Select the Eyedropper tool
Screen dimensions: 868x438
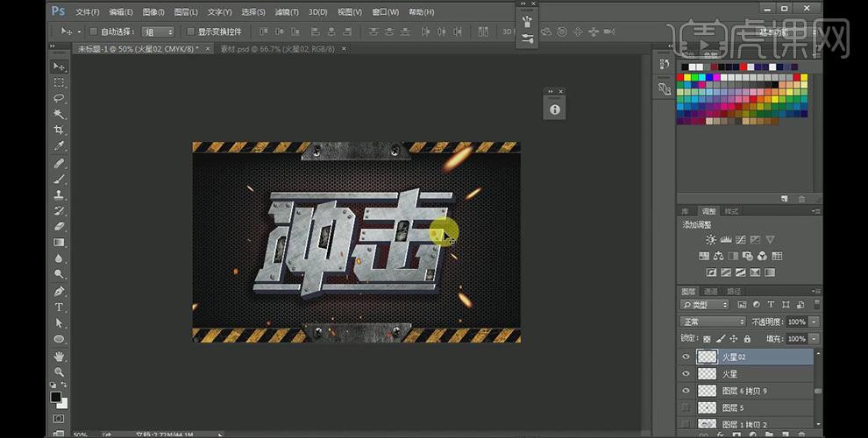60,146
